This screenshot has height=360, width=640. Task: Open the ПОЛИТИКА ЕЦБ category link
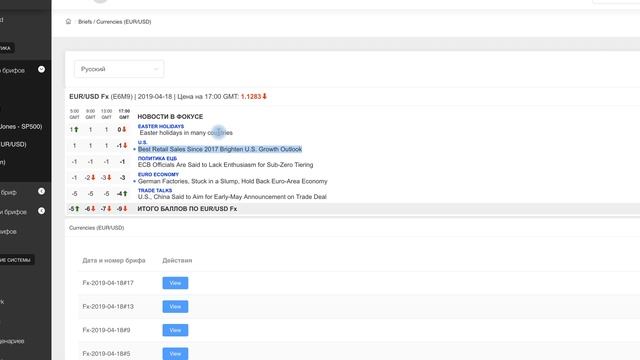click(158, 158)
